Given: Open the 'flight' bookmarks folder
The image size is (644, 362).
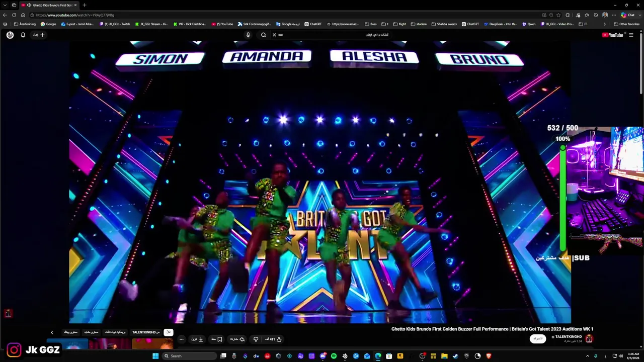Looking at the screenshot, I should [400, 24].
